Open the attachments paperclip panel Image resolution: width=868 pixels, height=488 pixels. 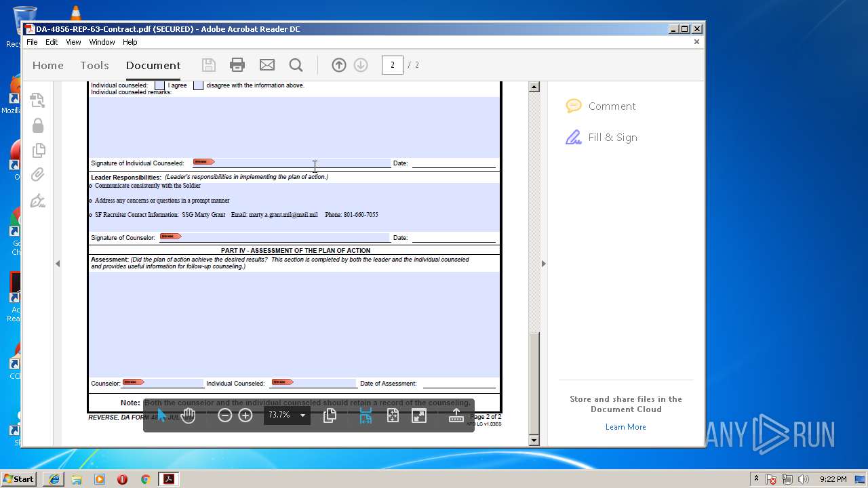(38, 175)
